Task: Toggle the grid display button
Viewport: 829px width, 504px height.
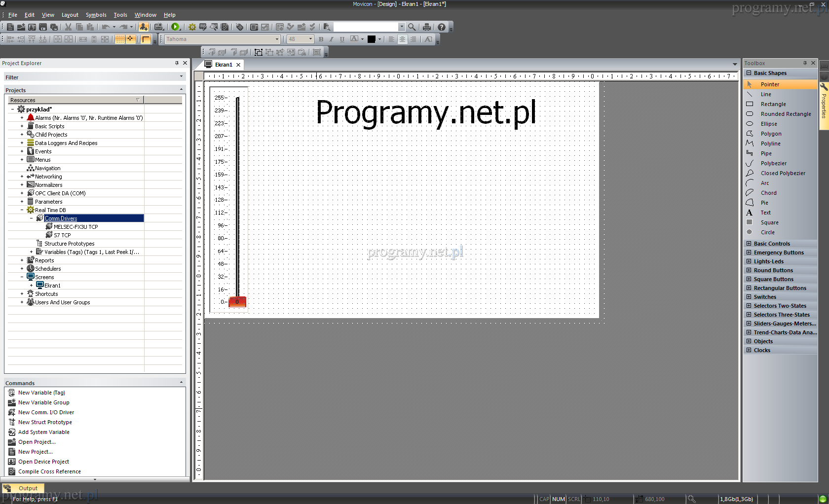Action: pyautogui.click(x=120, y=39)
